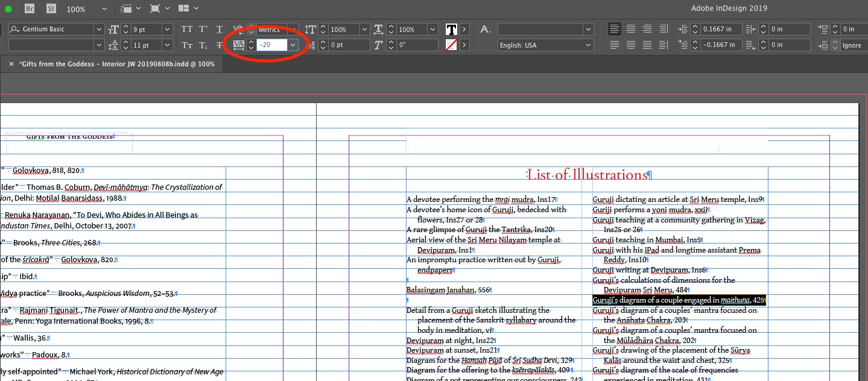The height and width of the screenshot is (381, 868).
Task: Toggle the Strikethrough button
Action: (x=220, y=45)
